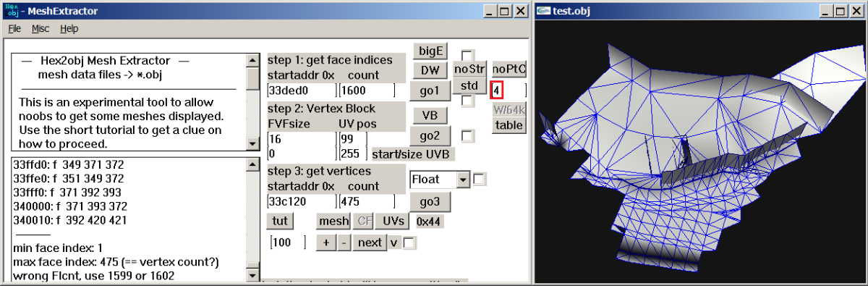868x286 pixels.
Task: Click the plus button beside 100 field
Action: pyautogui.click(x=325, y=243)
